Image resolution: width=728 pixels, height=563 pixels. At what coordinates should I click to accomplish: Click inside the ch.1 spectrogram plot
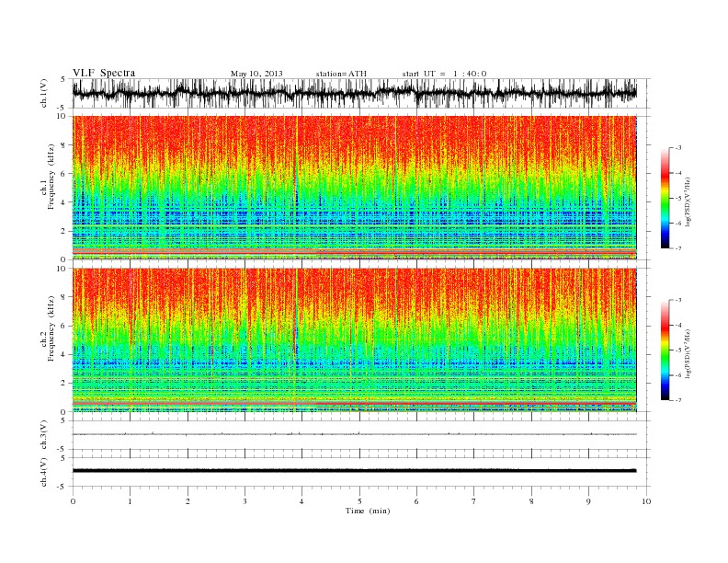(354, 188)
